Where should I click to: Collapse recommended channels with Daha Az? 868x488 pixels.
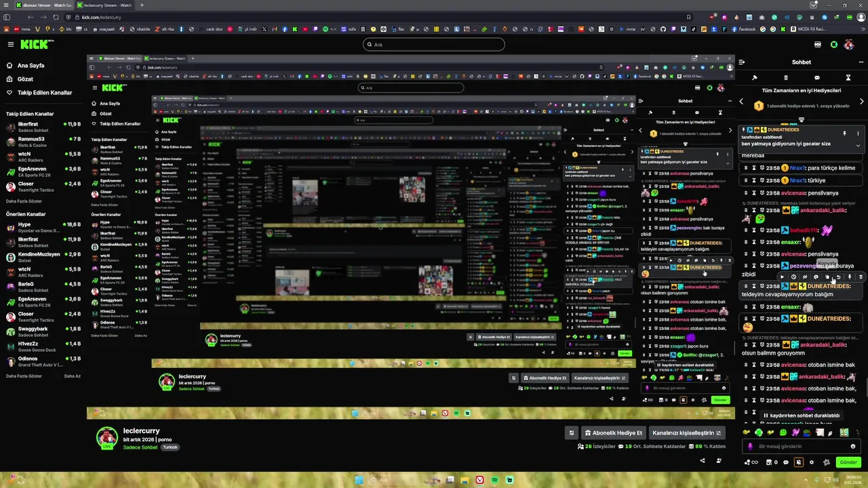click(73, 376)
